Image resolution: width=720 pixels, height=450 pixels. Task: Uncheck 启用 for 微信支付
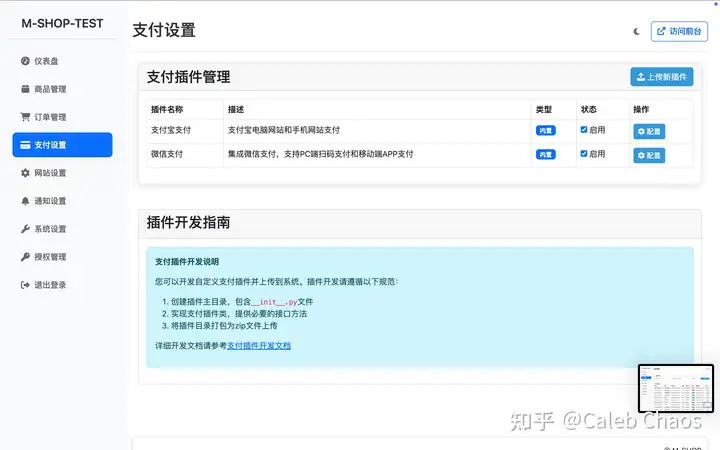584,154
